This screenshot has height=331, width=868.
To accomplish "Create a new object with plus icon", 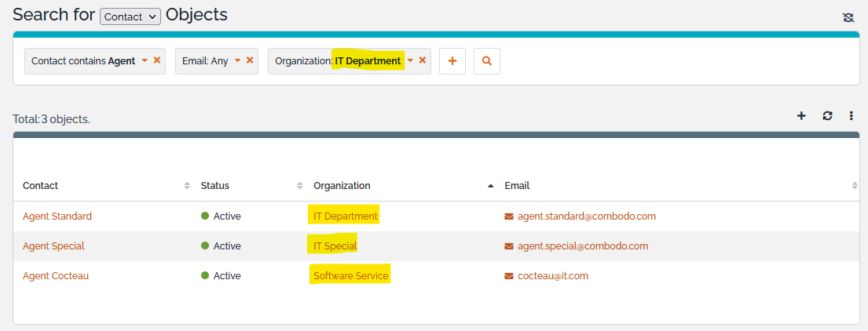I will 801,116.
